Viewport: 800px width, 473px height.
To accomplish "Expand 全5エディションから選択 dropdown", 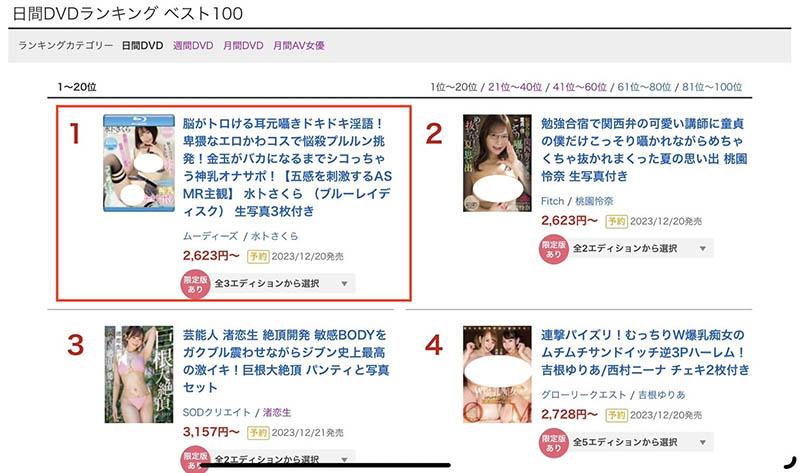I will [641, 442].
